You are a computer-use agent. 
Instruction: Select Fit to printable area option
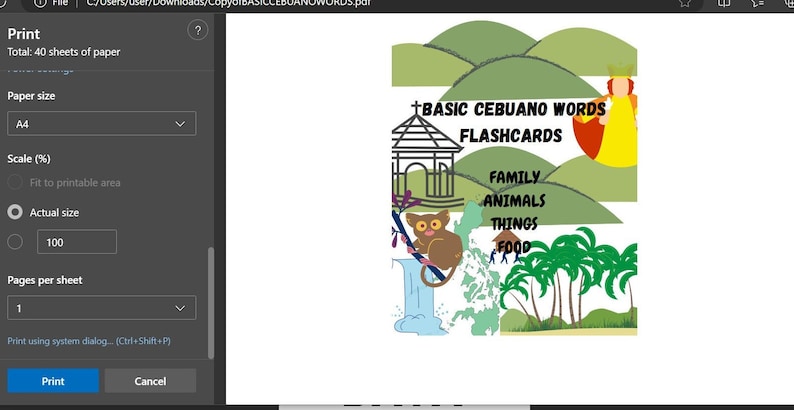tap(15, 182)
